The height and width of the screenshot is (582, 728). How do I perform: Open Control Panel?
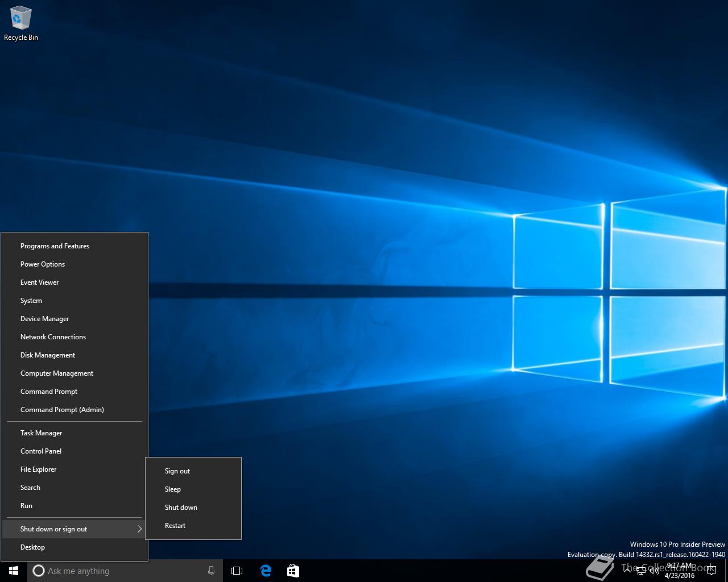(75, 451)
